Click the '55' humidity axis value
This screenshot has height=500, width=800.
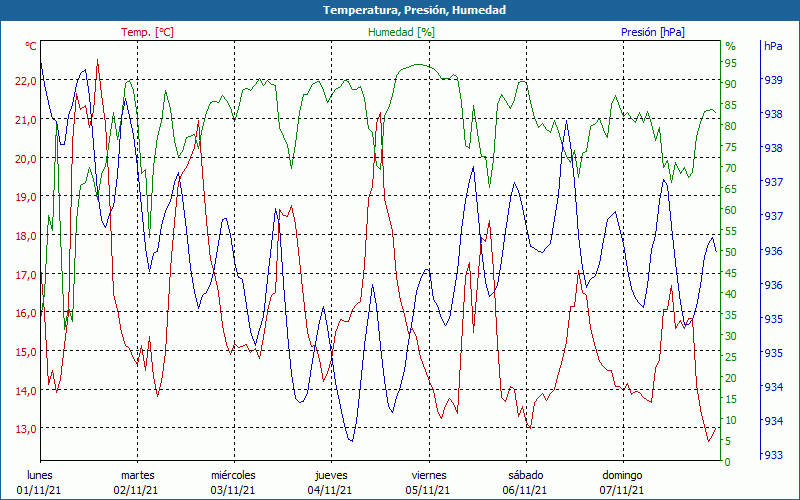tap(731, 231)
